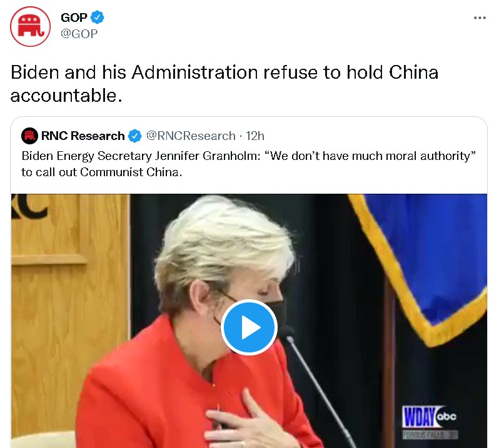Open the GOP display name link
This screenshot has height=448, width=499.
tap(74, 17)
